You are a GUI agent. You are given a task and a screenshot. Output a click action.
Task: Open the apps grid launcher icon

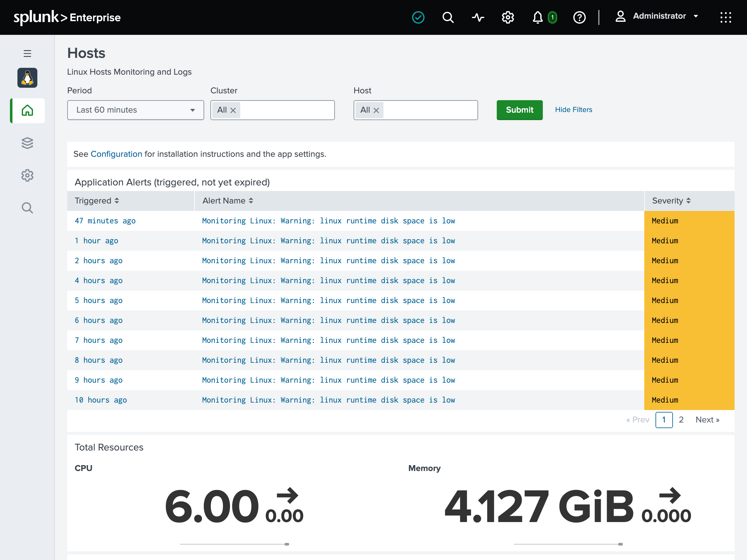tap(726, 17)
